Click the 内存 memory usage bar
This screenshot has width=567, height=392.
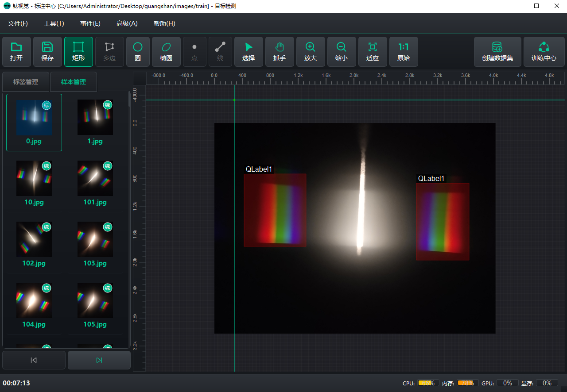pyautogui.click(x=467, y=383)
